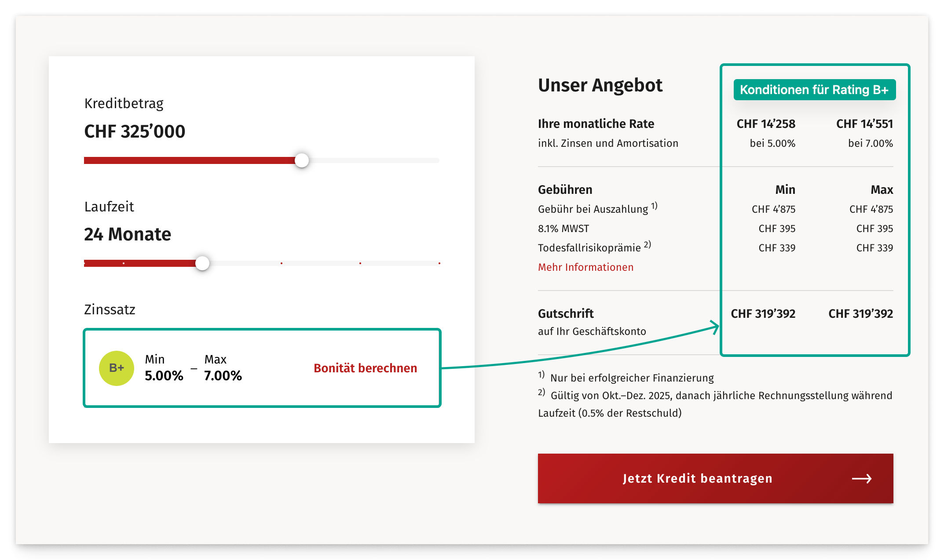Click the Todesfallrisikoprämie fee label
944x560 pixels.
(589, 248)
